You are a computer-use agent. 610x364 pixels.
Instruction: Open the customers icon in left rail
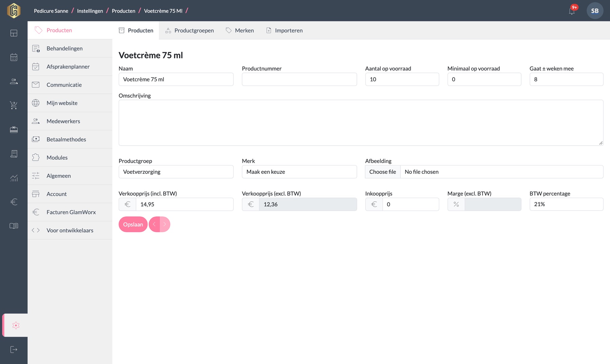coord(14,81)
